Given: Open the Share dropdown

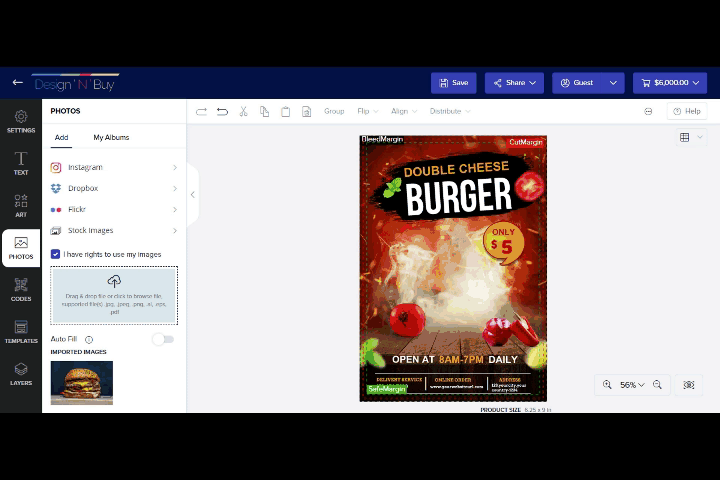Looking at the screenshot, I should pos(514,83).
